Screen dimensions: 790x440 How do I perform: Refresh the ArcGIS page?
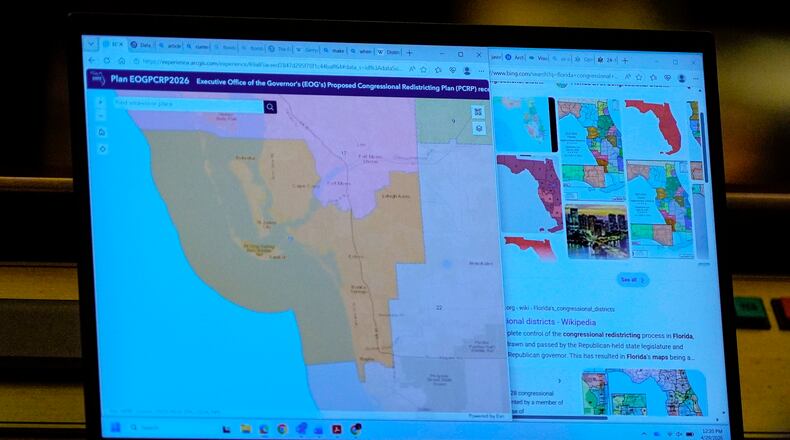click(107, 60)
